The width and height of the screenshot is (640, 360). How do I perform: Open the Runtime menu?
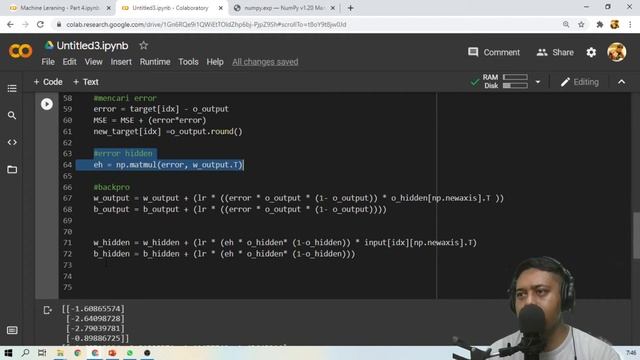[x=155, y=62]
